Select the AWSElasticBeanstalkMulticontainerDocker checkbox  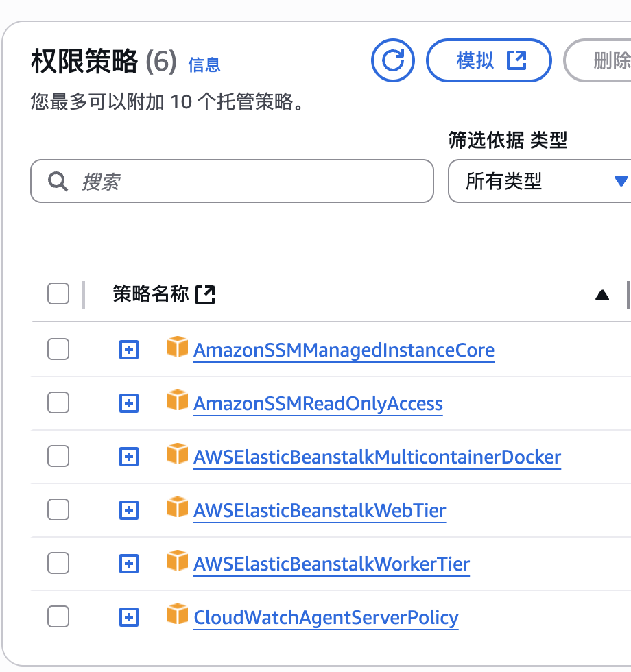pos(58,456)
